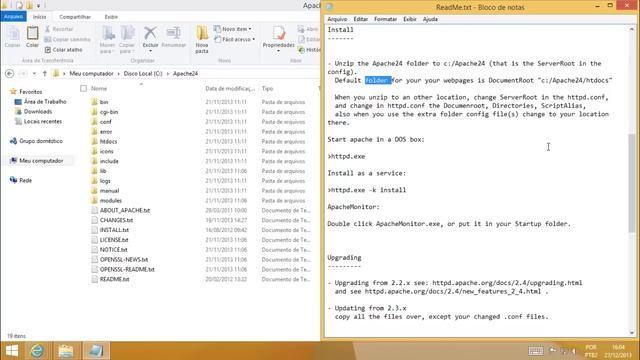Open recent locations dropdown by navigation arrows
Screen dimensions: 640x360
coord(34,73)
